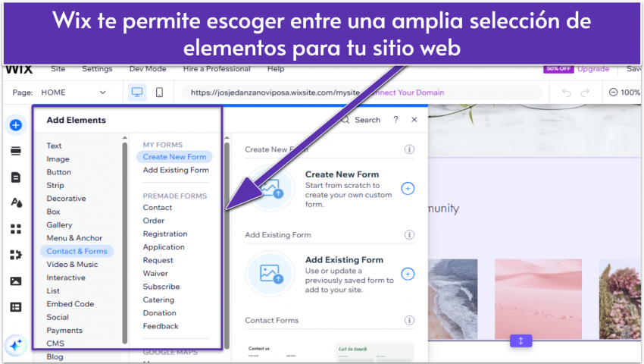Open the Add Apps grid icon
This screenshot has width=644, height=364.
pos(16,229)
